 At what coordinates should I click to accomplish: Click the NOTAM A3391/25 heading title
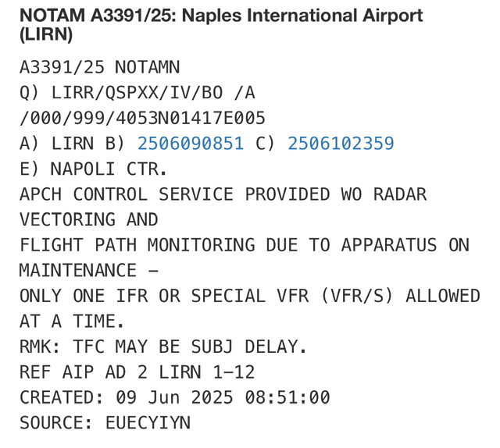tap(220, 16)
